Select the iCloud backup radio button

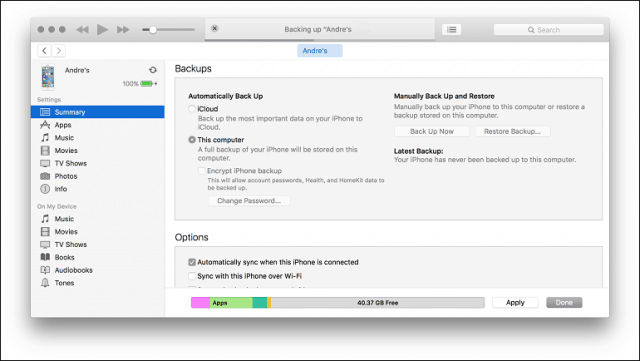(x=192, y=109)
